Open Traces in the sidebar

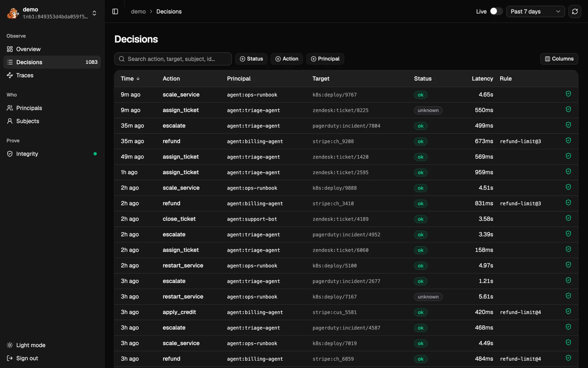[52, 75]
